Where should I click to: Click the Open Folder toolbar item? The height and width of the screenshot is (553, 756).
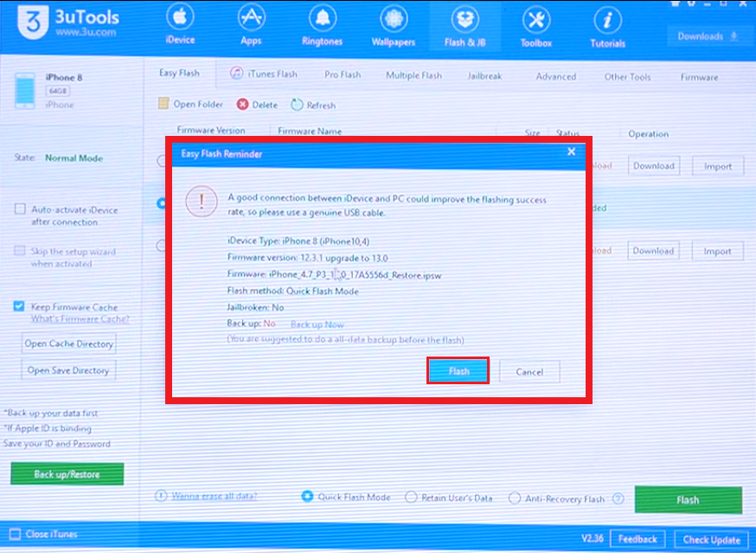click(x=190, y=104)
